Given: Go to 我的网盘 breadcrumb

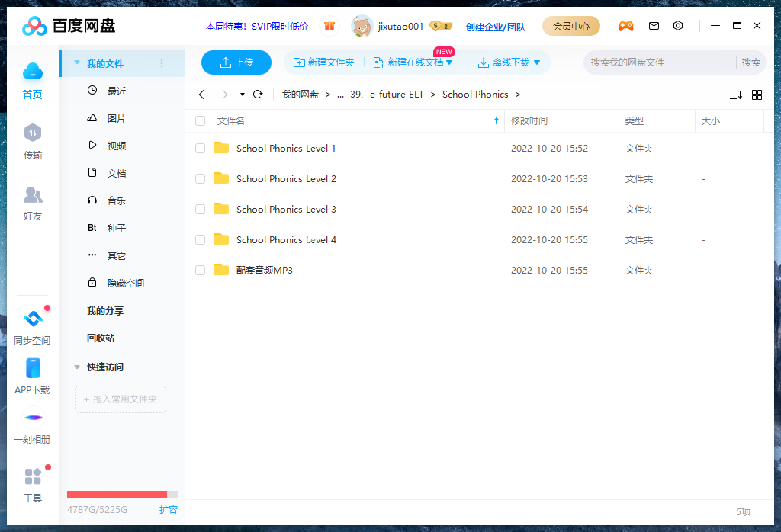Looking at the screenshot, I should click(x=300, y=95).
